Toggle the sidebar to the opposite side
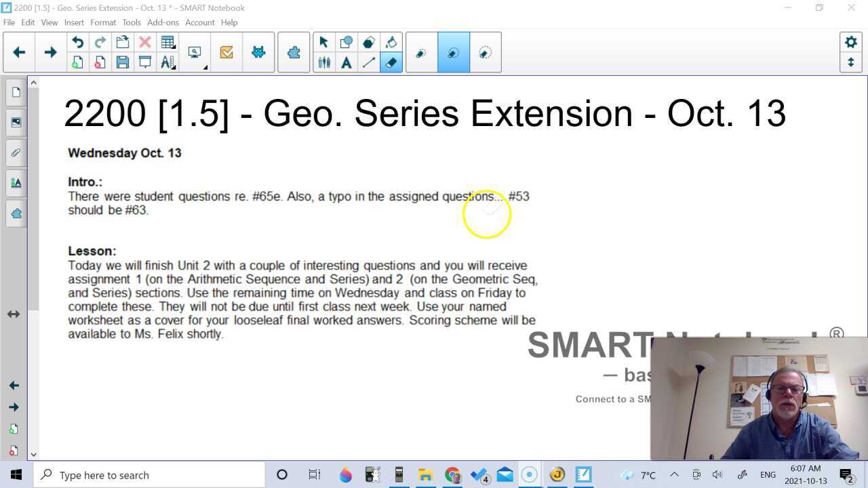The width and height of the screenshot is (868, 488). pyautogui.click(x=13, y=313)
